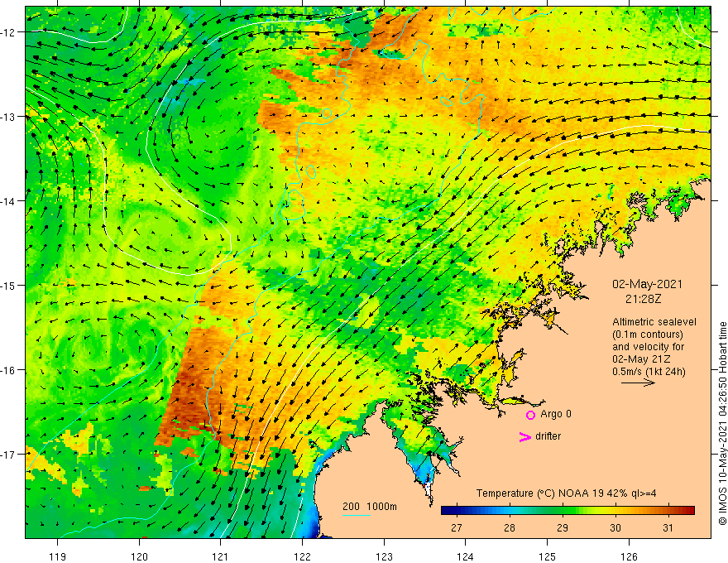Click the cyan 200 1000m depth contour line sample

[356, 515]
